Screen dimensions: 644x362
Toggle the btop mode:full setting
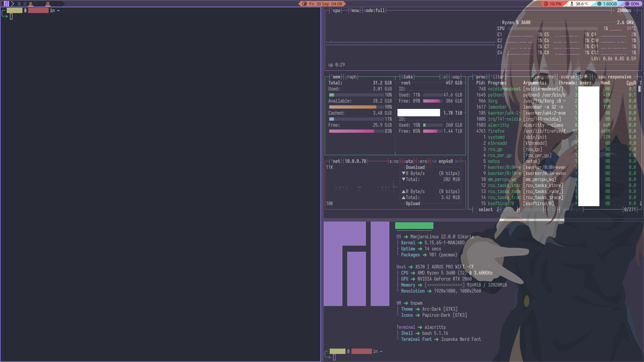(x=374, y=10)
